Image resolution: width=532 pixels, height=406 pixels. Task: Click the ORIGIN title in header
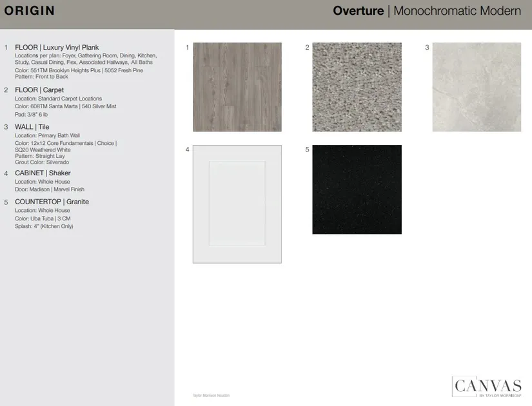(x=30, y=11)
